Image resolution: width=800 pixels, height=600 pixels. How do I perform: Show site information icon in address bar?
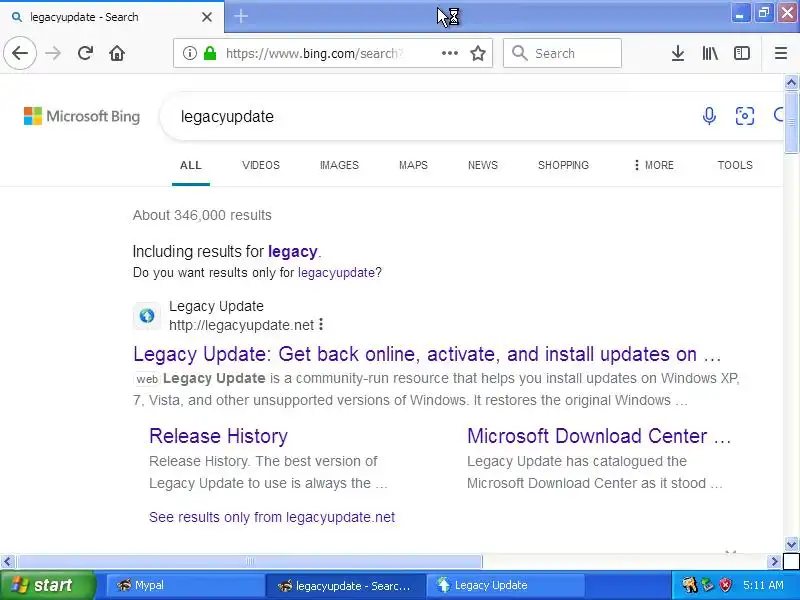click(x=190, y=53)
